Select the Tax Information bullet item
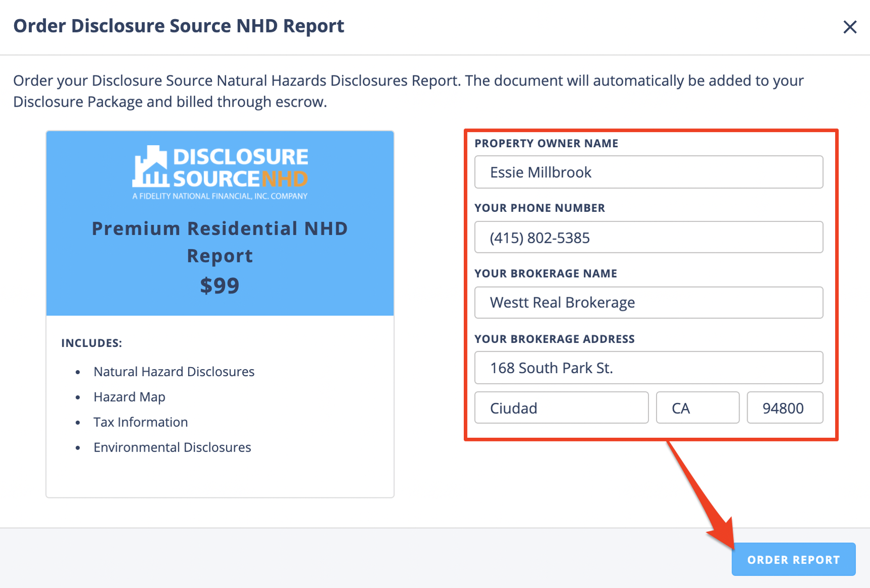Screen dimensions: 870x588 (x=140, y=422)
